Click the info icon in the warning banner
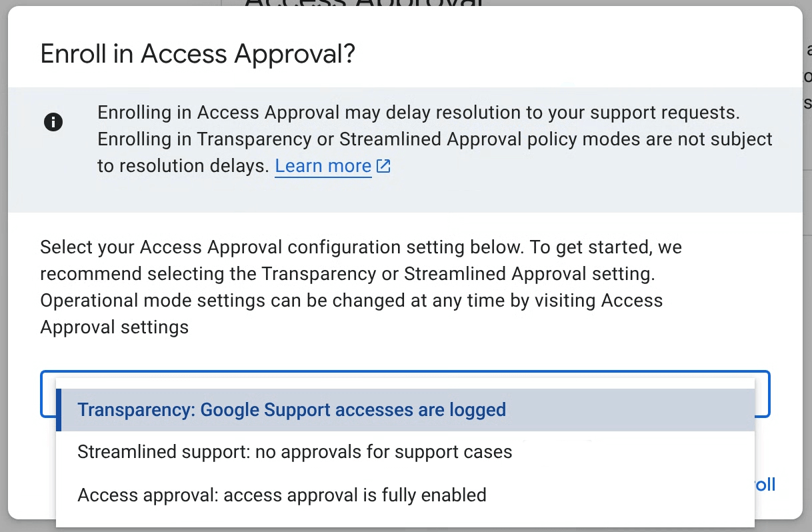812x532 pixels. (x=53, y=122)
